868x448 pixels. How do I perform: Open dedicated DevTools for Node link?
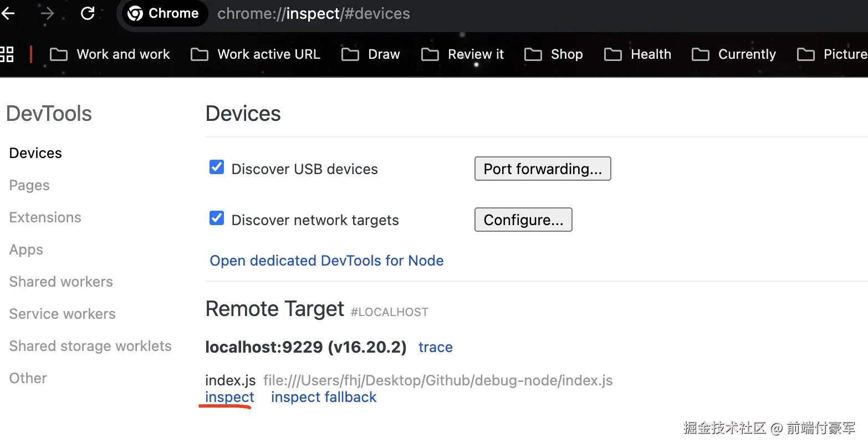pyautogui.click(x=326, y=261)
